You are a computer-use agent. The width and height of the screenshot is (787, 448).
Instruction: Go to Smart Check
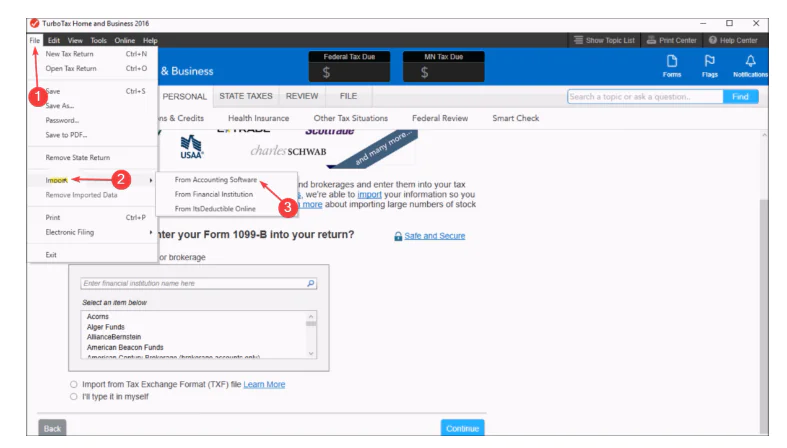515,118
